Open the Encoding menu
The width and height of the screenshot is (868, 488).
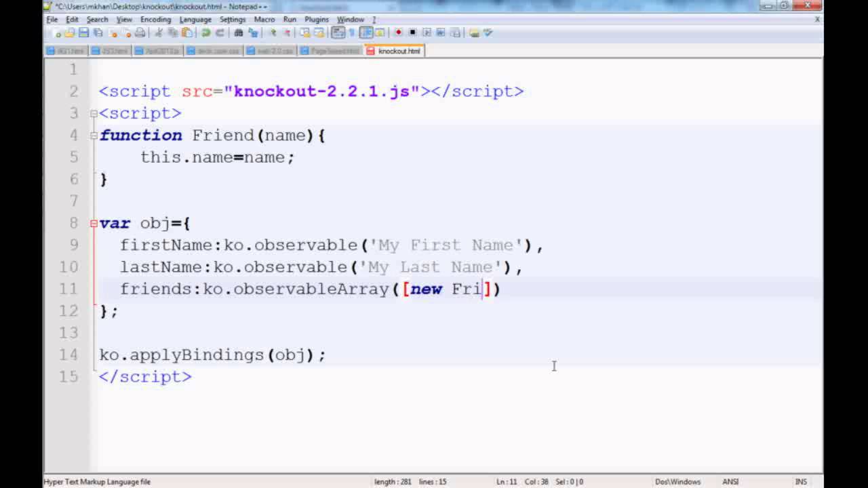point(156,20)
